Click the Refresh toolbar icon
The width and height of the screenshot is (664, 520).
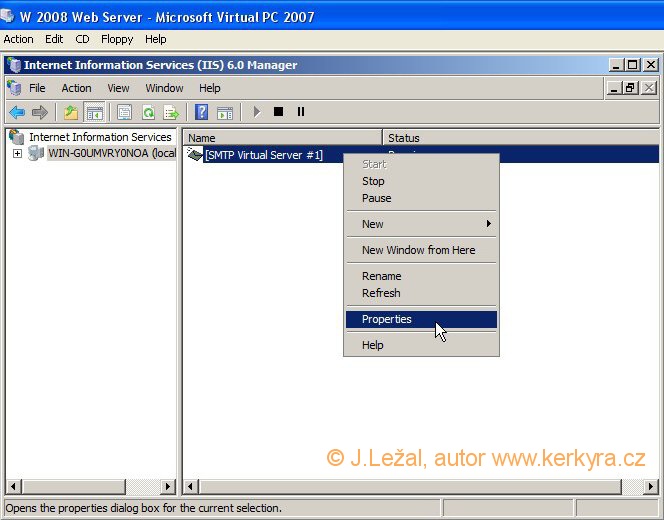(x=148, y=112)
